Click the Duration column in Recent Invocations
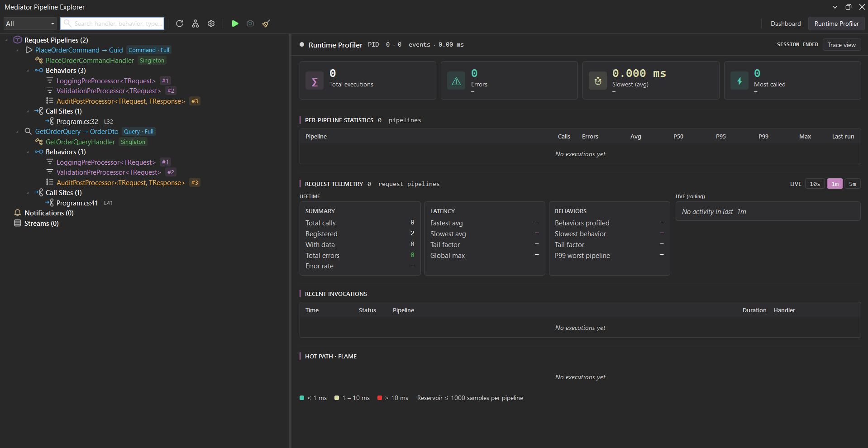 pos(754,310)
